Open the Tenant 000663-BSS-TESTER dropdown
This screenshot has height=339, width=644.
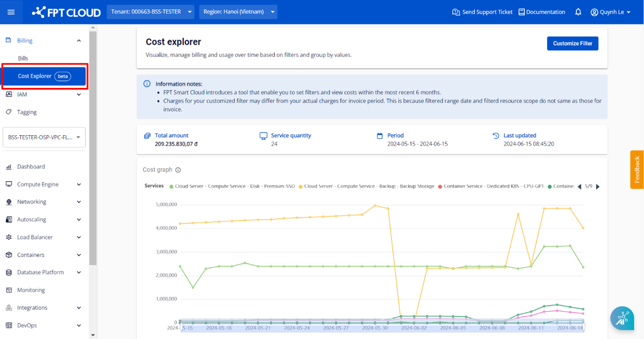click(150, 12)
